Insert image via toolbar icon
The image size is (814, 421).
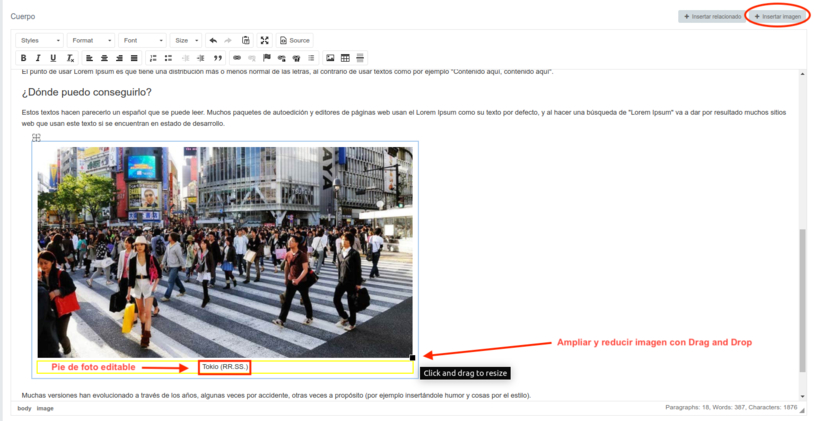[330, 58]
